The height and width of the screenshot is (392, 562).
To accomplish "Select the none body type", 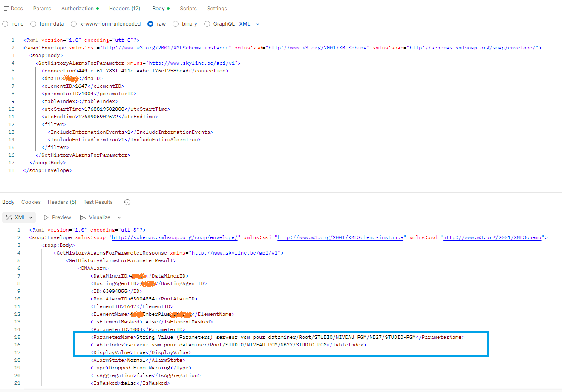I will point(5,24).
